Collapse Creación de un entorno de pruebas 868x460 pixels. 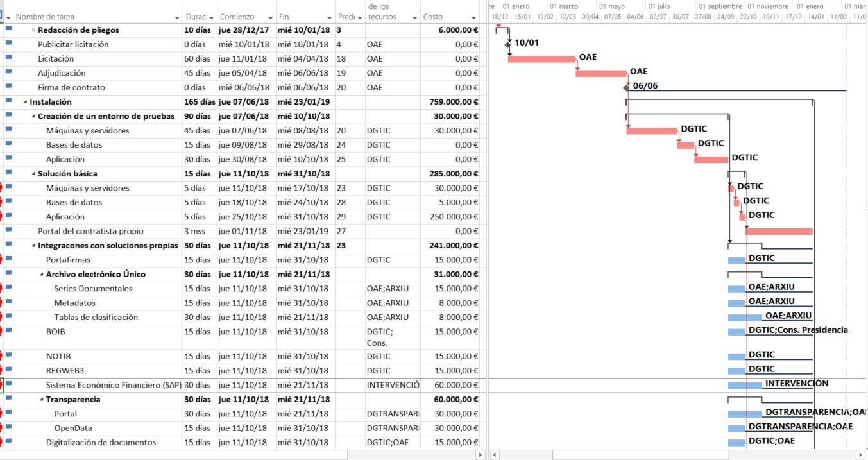point(33,117)
